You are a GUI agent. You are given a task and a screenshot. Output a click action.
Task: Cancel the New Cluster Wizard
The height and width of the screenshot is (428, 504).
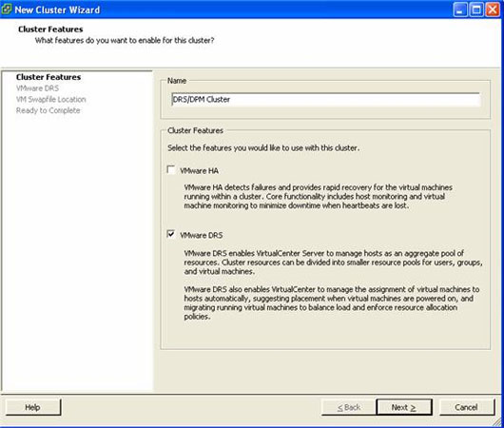(x=466, y=407)
